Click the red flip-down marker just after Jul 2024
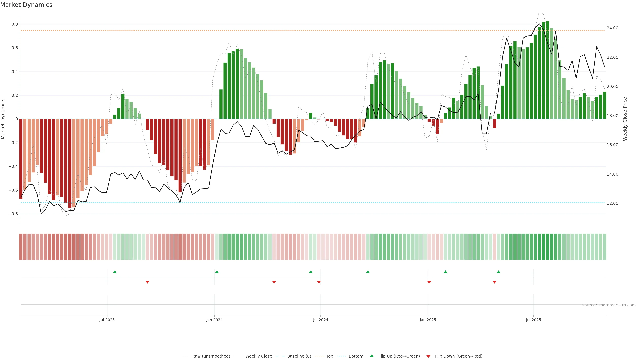The width and height of the screenshot is (644, 362). pyautogui.click(x=319, y=282)
